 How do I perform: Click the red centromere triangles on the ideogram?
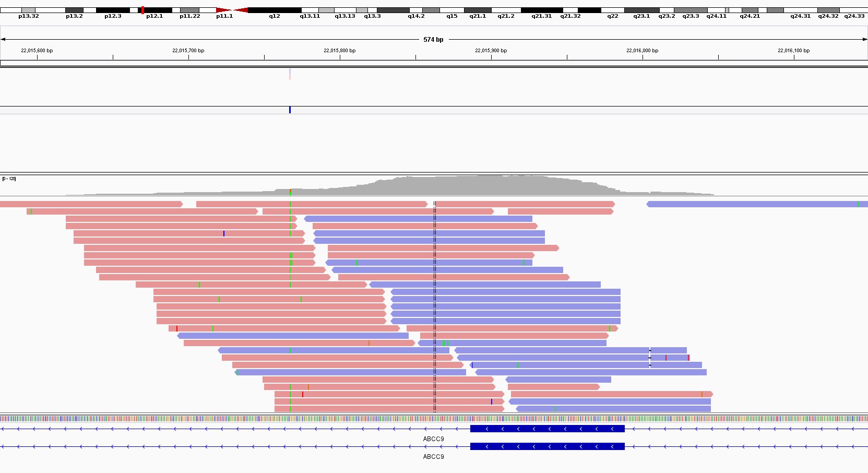click(232, 10)
